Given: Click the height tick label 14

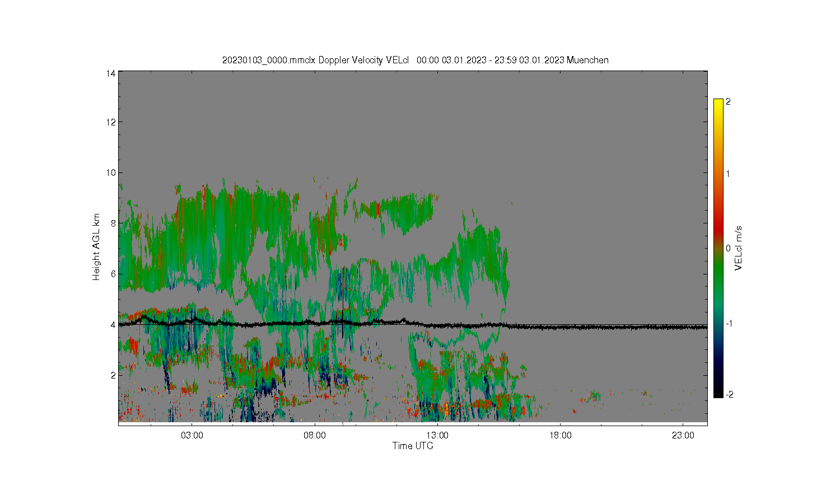Looking at the screenshot, I should 111,73.
